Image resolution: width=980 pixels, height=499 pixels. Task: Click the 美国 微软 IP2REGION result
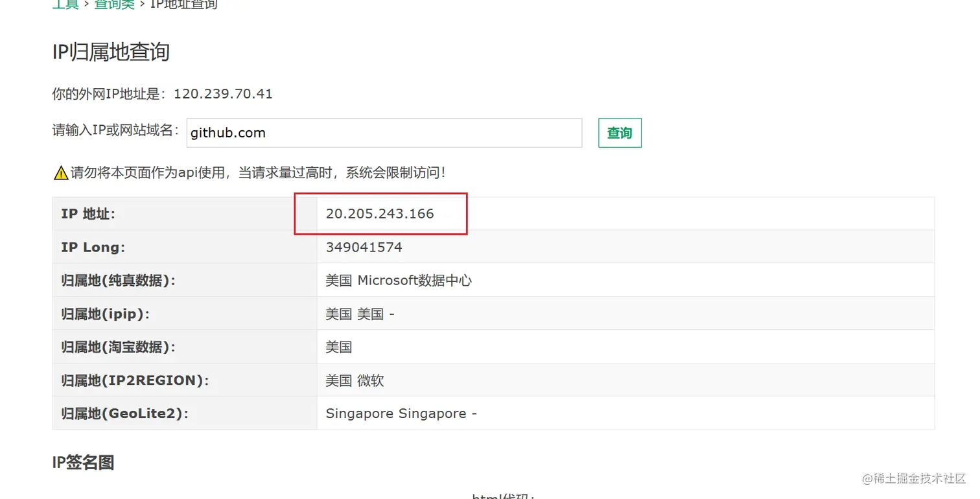coord(355,381)
